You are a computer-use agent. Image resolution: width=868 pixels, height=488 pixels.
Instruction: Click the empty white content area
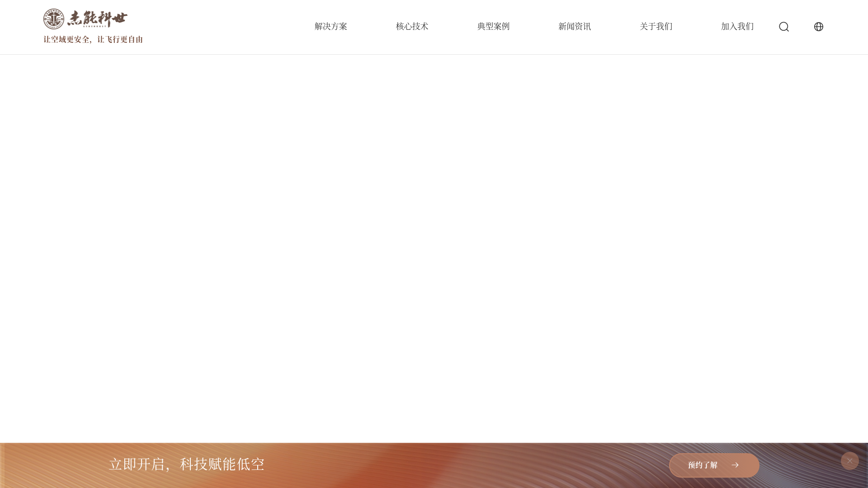434,249
